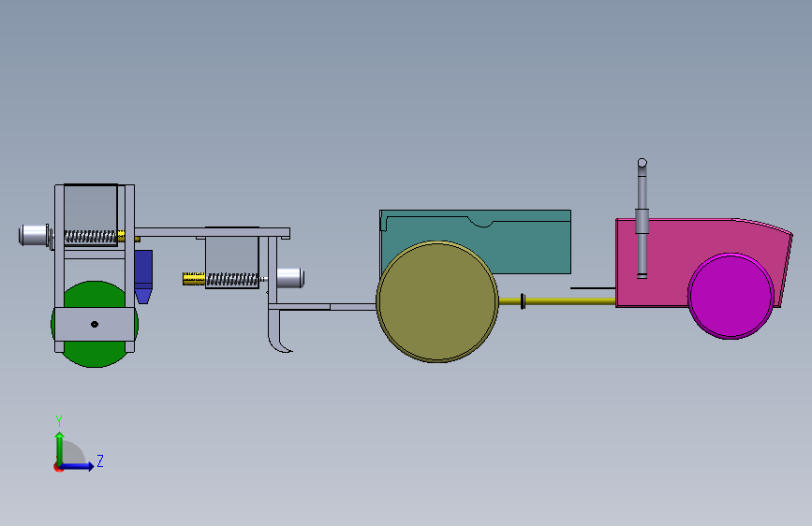Image resolution: width=812 pixels, height=526 pixels.
Task: Select the large olive wheel
Action: [x=437, y=301]
